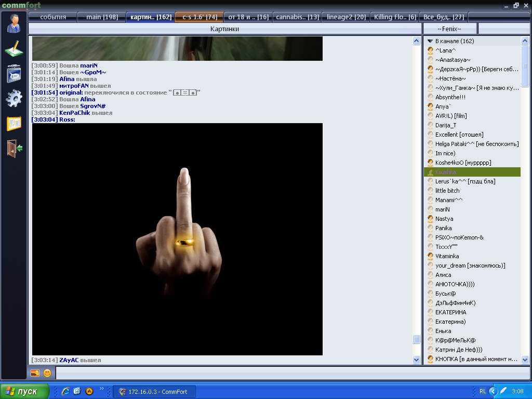This screenshot has height=399, width=532.
Task: Click the middle finger image posted by Ross
Action: (x=177, y=239)
